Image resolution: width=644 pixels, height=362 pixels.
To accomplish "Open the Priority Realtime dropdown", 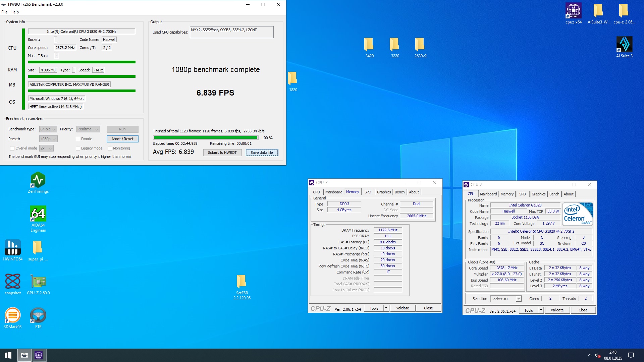I will click(88, 129).
